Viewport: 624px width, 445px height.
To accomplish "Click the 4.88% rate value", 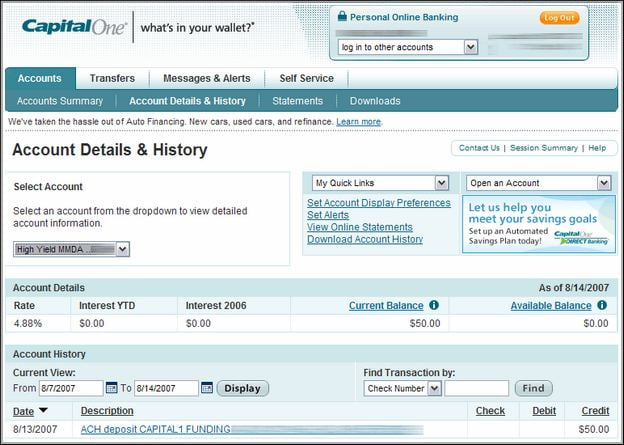I will pos(28,323).
